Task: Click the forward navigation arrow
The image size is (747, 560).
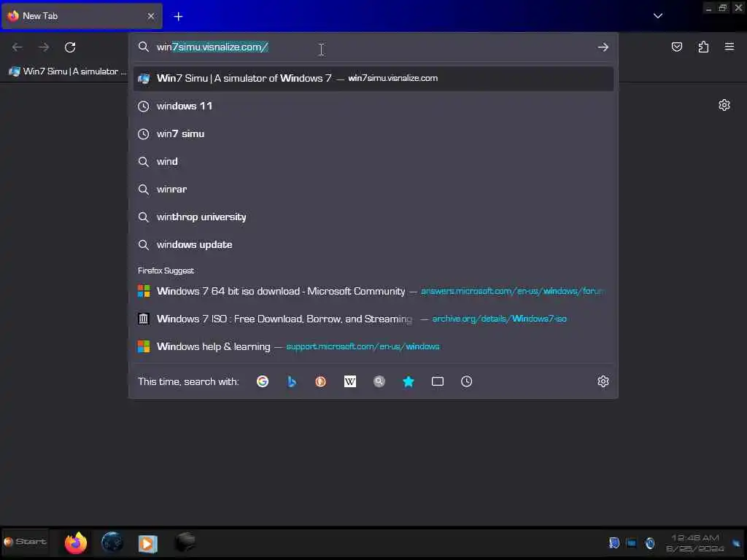Action: [44, 47]
